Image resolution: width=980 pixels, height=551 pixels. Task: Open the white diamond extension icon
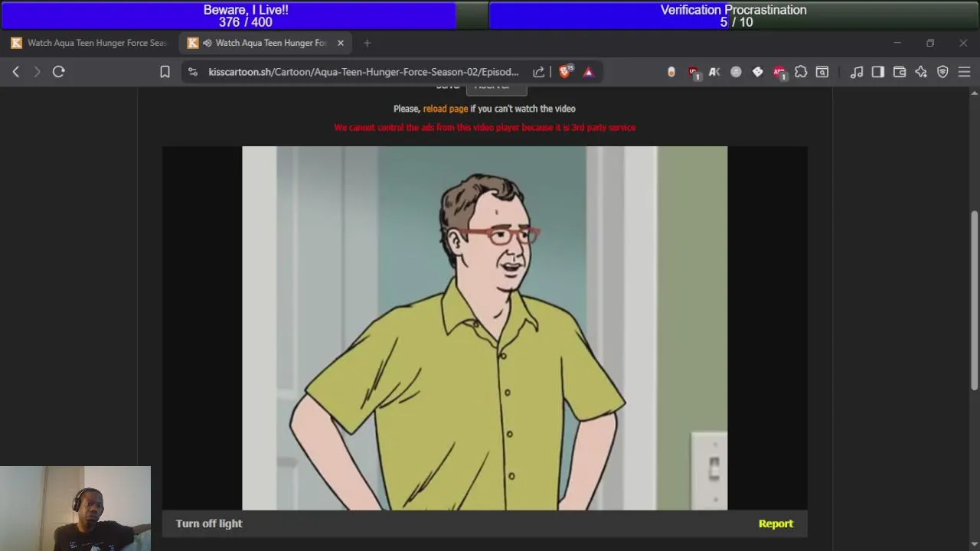[x=757, y=72]
